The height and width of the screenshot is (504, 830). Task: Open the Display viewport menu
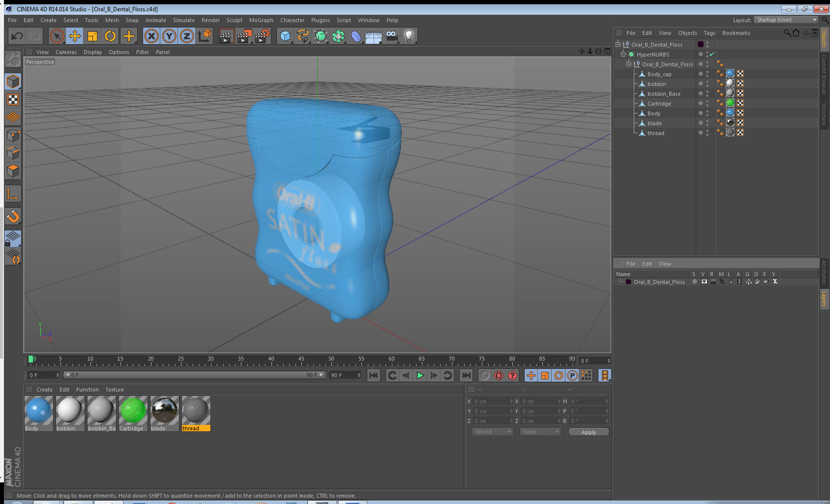[x=92, y=52]
